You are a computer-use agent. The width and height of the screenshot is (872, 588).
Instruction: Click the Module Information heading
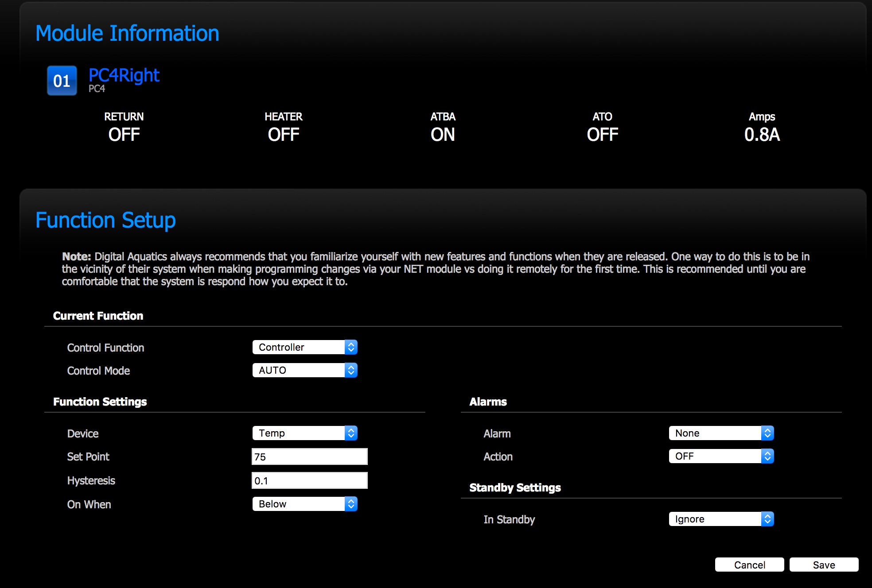(x=127, y=33)
